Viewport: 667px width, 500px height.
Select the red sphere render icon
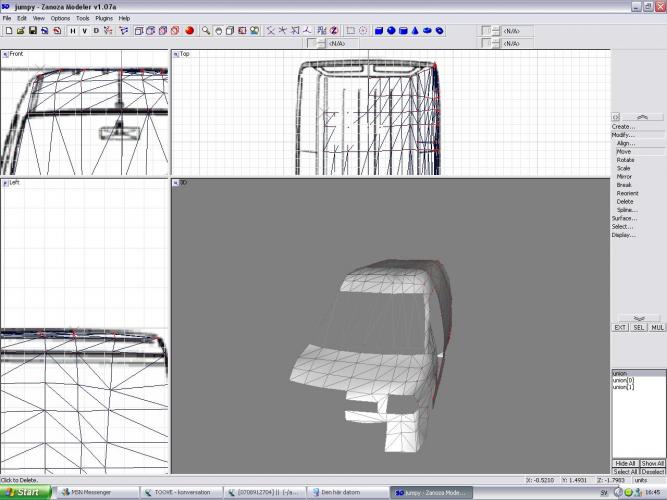(188, 30)
